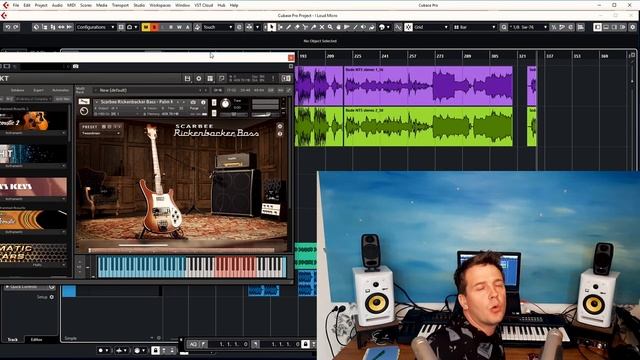Open the Automation tab in Kontakt browser
Screen dimensions: 640x360
tap(60, 90)
